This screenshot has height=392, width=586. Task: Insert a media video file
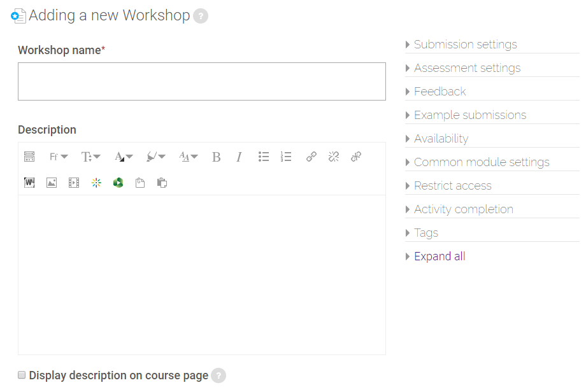[x=74, y=183]
